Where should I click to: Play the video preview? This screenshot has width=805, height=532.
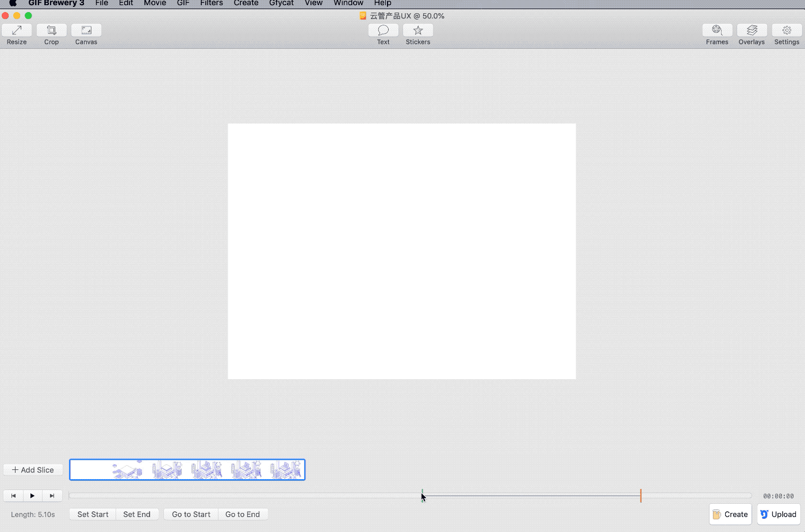(33, 496)
